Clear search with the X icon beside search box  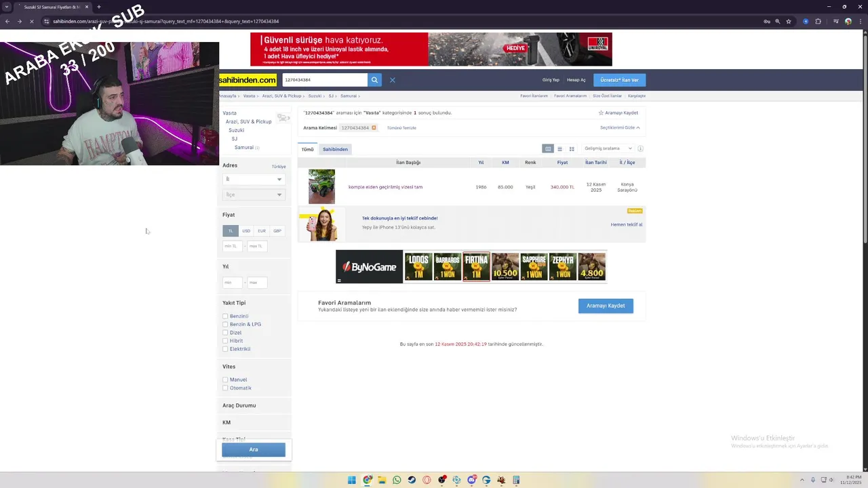tap(392, 80)
